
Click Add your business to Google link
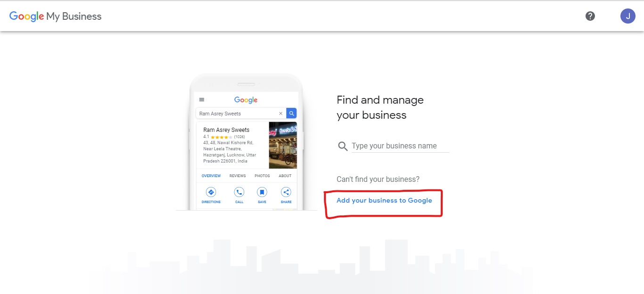coord(384,200)
